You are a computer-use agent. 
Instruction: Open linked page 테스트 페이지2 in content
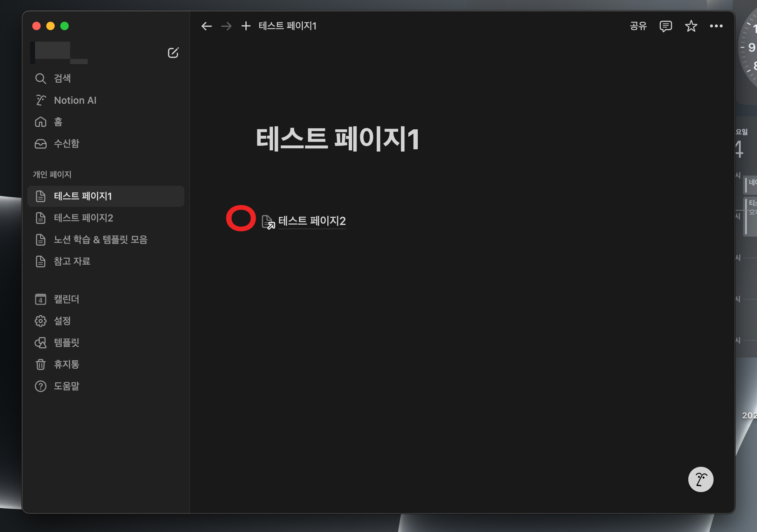312,221
